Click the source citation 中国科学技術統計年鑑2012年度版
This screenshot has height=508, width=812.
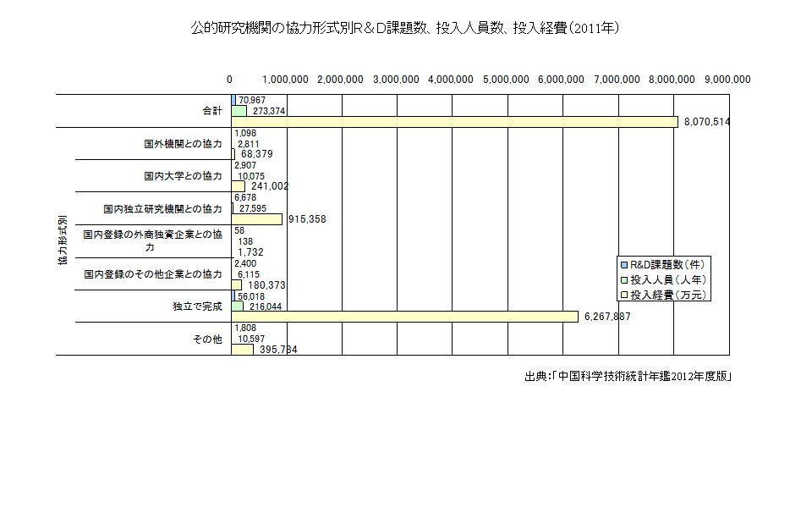[x=628, y=376]
